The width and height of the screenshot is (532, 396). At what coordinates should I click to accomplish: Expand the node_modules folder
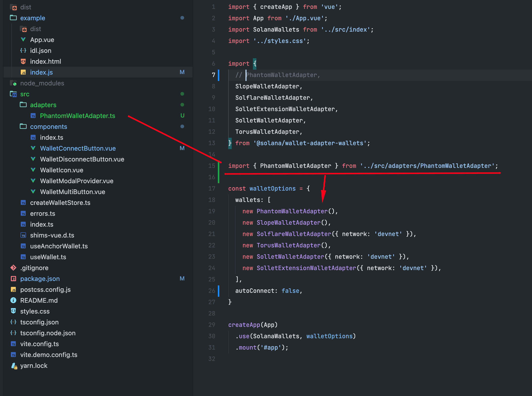(42, 83)
